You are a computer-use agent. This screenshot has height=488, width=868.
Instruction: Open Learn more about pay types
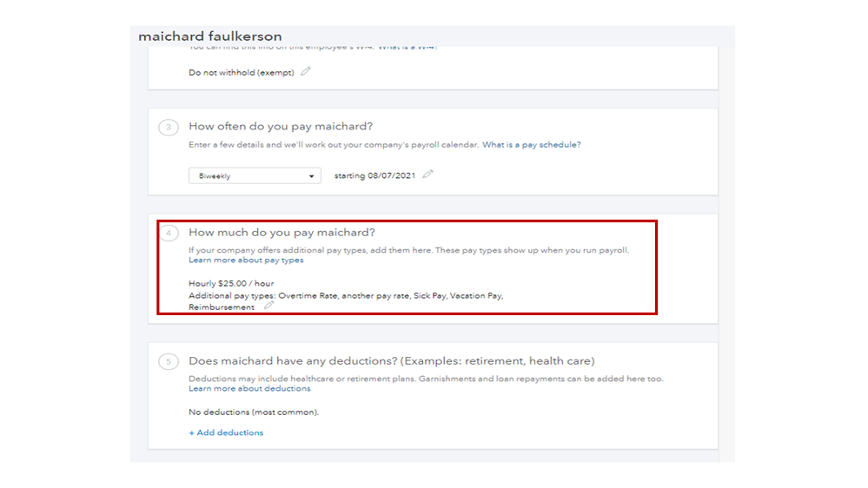(x=246, y=260)
